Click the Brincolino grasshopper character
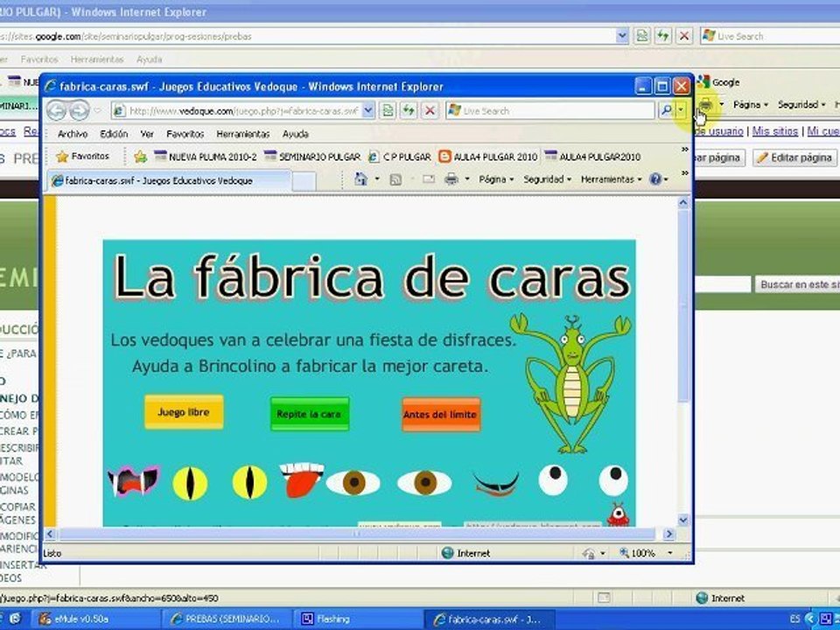Viewport: 840px width, 630px height. pyautogui.click(x=571, y=383)
